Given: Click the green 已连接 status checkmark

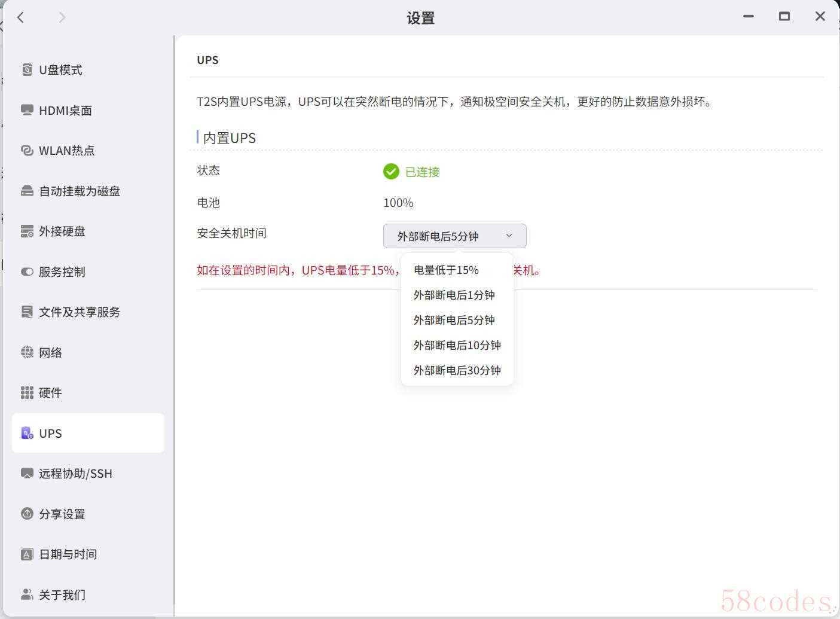Looking at the screenshot, I should pyautogui.click(x=391, y=172).
